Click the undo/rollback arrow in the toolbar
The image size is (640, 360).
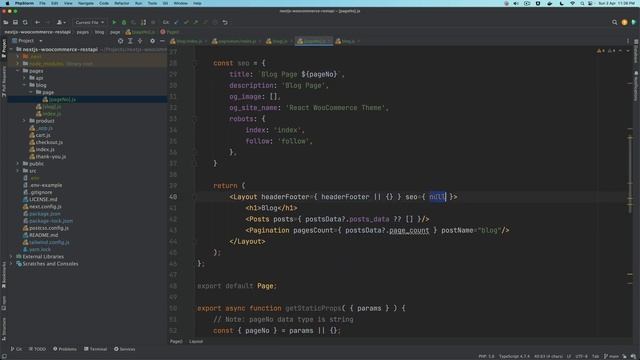[x=225, y=22]
